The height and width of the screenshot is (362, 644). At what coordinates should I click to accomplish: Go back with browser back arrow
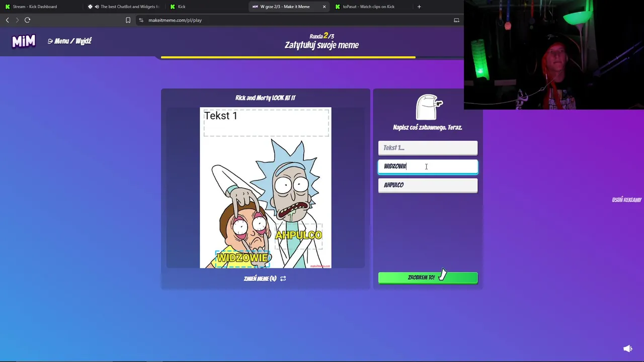click(7, 20)
